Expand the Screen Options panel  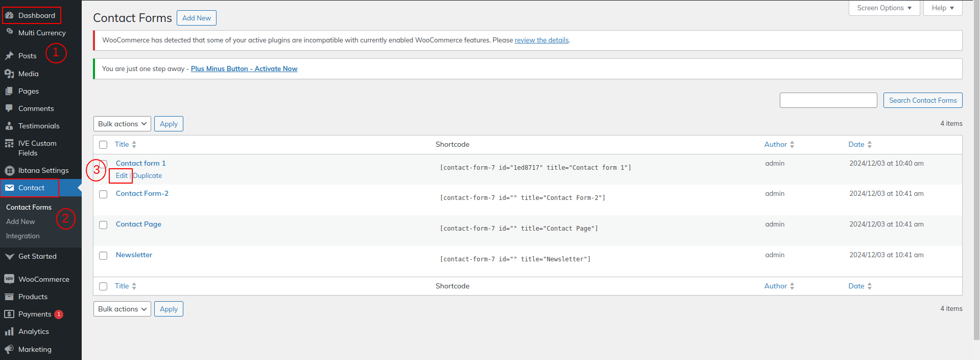click(884, 8)
